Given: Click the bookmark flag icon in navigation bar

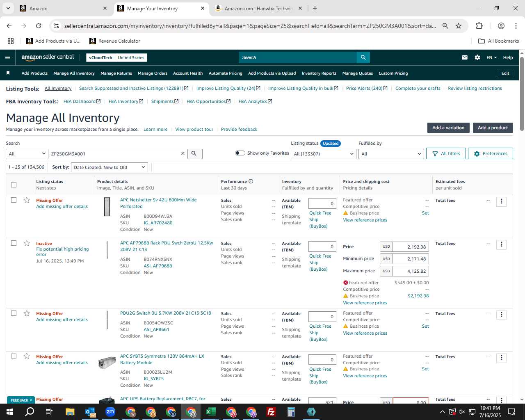Looking at the screenshot, I should click(8, 73).
